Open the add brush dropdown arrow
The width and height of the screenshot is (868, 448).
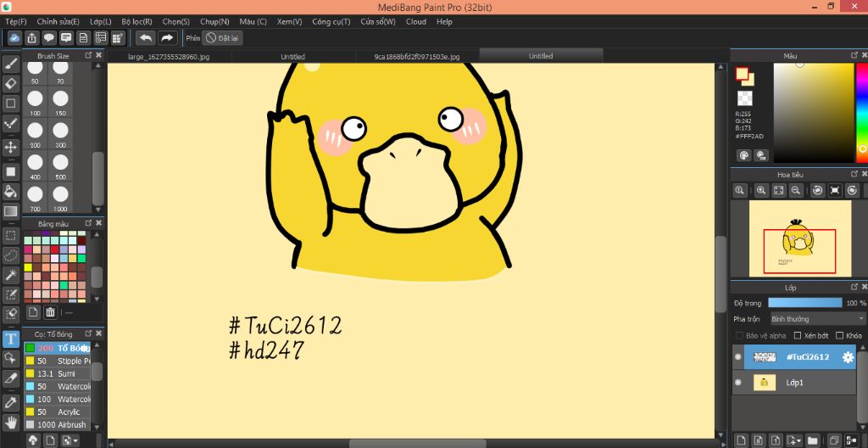[x=70, y=440]
